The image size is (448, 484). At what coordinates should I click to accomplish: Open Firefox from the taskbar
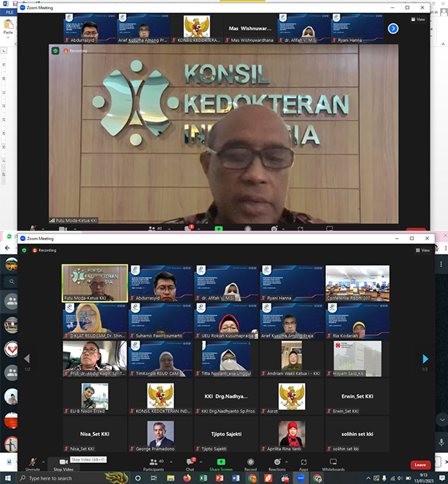(x=187, y=478)
